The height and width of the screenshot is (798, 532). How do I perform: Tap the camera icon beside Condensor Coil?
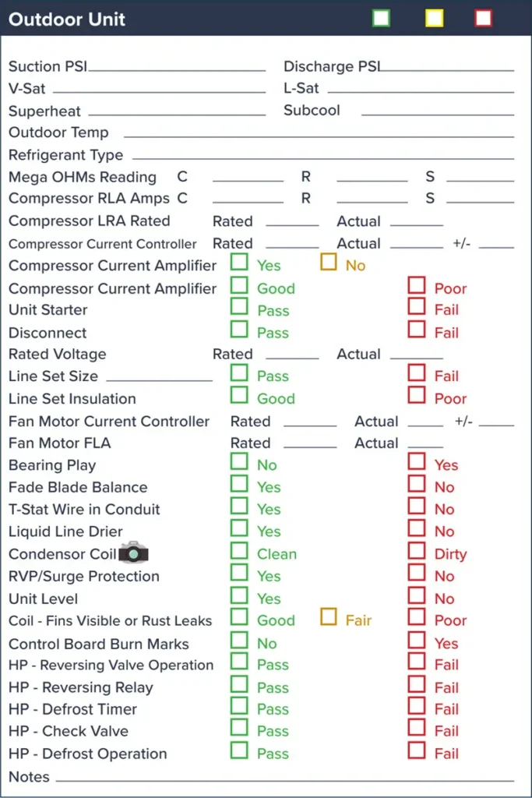pos(133,553)
